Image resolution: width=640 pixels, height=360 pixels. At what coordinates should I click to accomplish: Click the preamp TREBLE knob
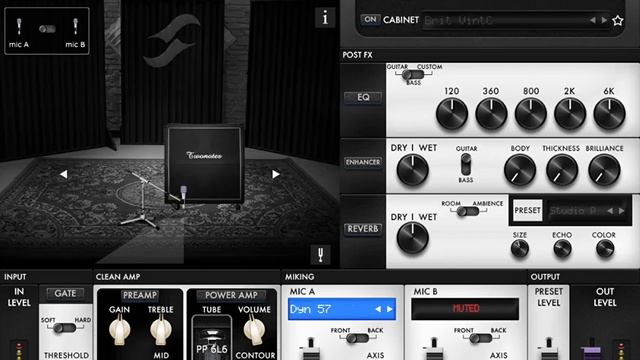(161, 331)
